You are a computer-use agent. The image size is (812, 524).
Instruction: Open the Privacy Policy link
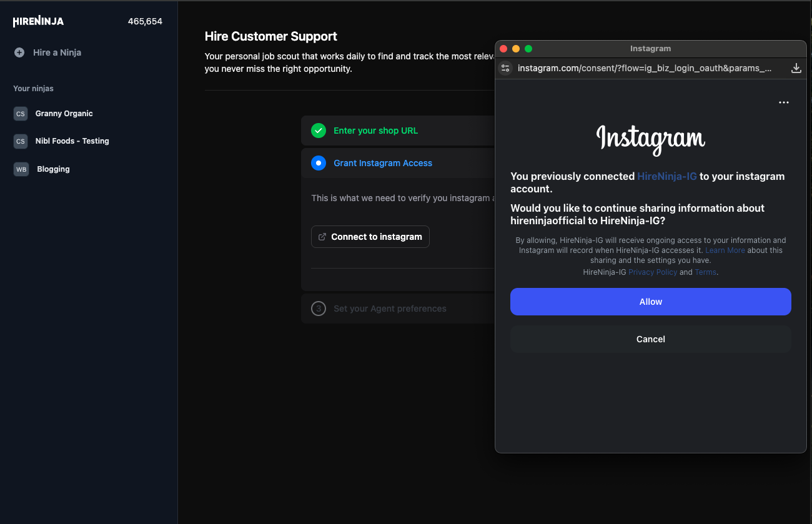(x=652, y=272)
